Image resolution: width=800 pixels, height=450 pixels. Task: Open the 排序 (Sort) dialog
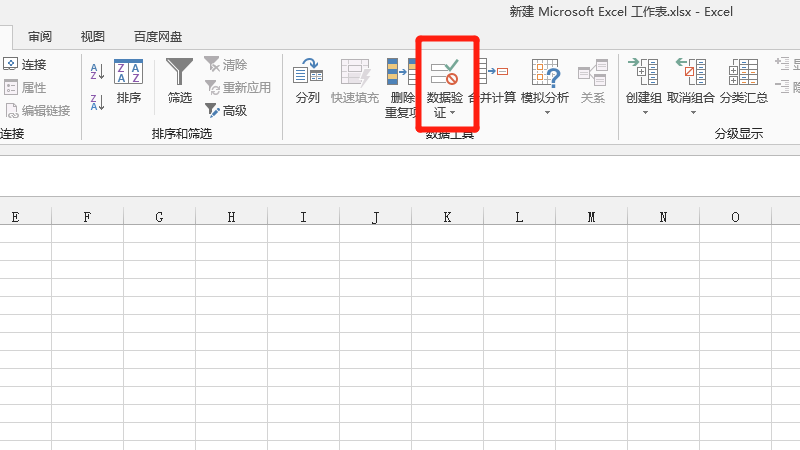[x=129, y=81]
